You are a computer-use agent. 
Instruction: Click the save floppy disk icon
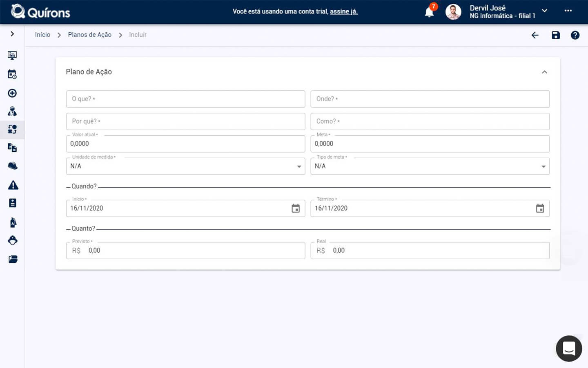click(555, 35)
